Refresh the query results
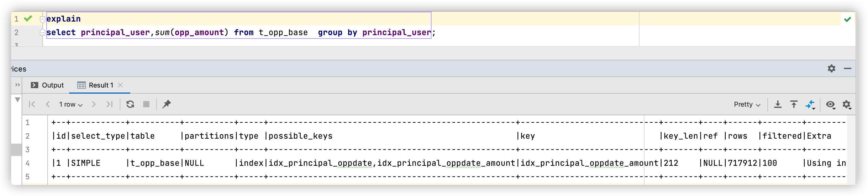This screenshot has width=868, height=196. tap(130, 104)
